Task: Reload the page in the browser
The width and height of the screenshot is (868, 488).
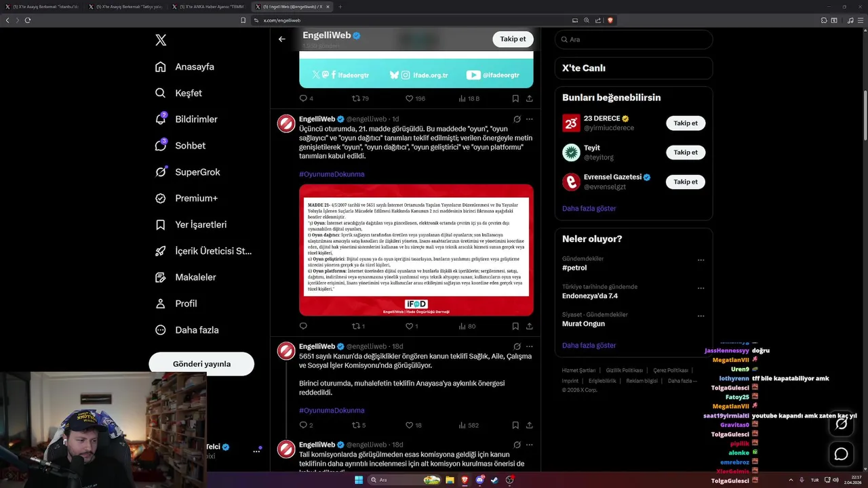Action: pos(28,20)
